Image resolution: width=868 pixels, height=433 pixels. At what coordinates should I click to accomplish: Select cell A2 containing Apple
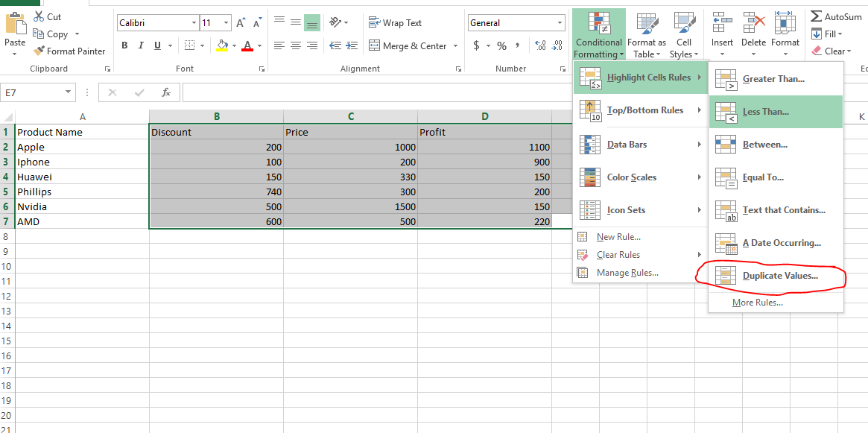82,147
